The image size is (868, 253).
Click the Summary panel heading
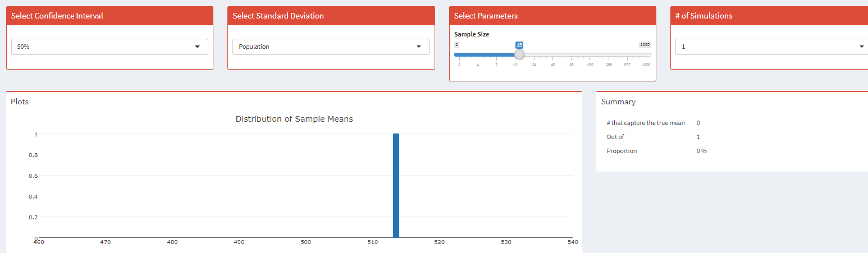coord(618,102)
